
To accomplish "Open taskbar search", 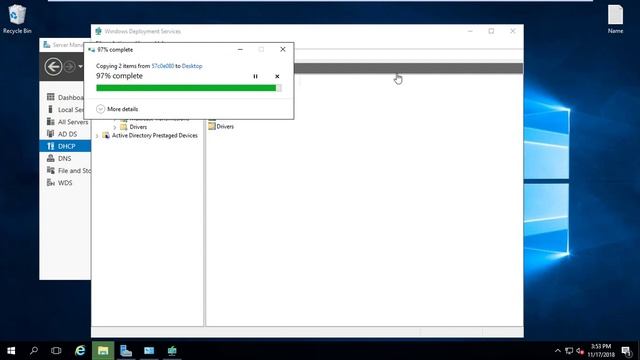I will 34,351.
